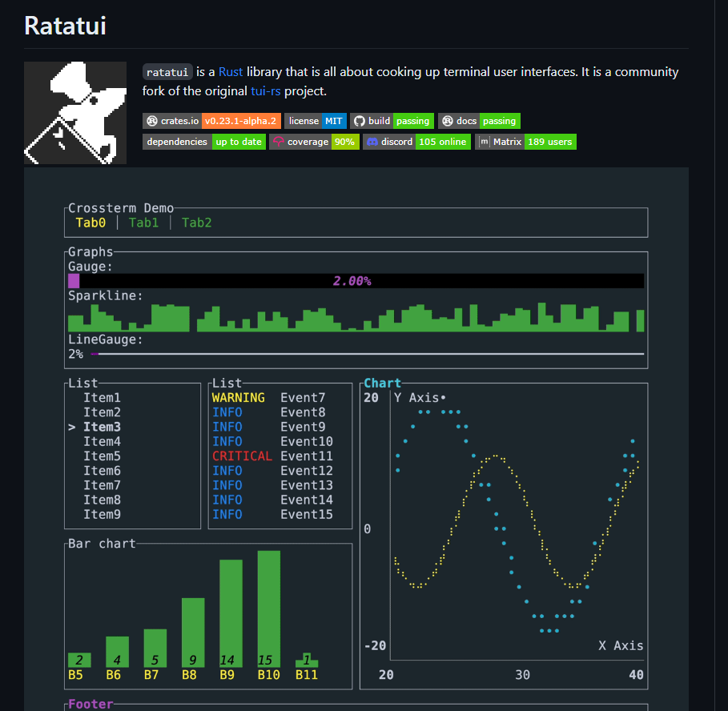Click the Ratatui page heading
The height and width of the screenshot is (711, 728).
pyautogui.click(x=65, y=26)
